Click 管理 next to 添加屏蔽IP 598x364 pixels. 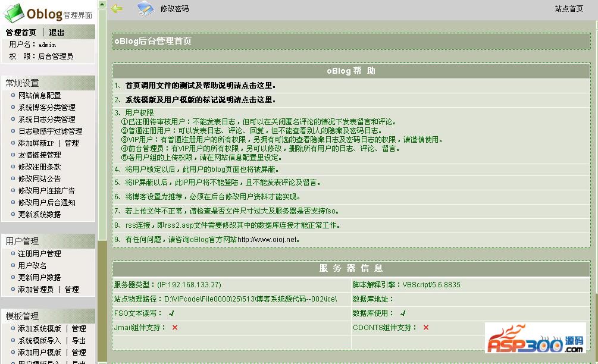pyautogui.click(x=71, y=143)
